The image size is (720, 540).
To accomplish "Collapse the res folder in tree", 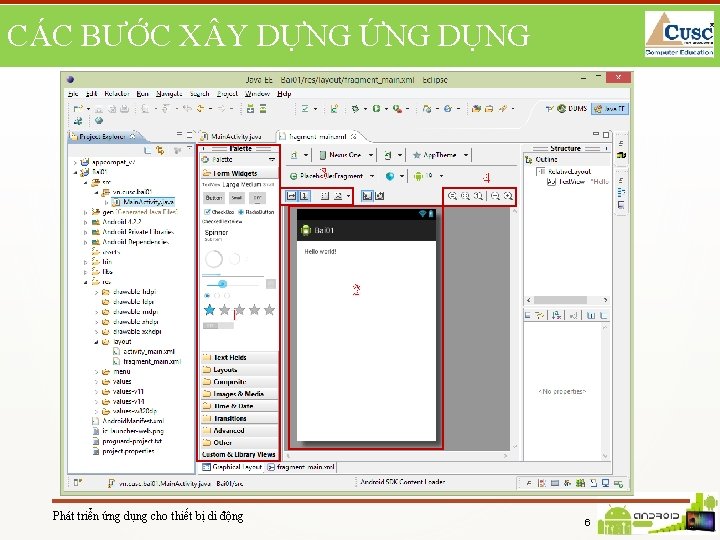I will point(86,282).
